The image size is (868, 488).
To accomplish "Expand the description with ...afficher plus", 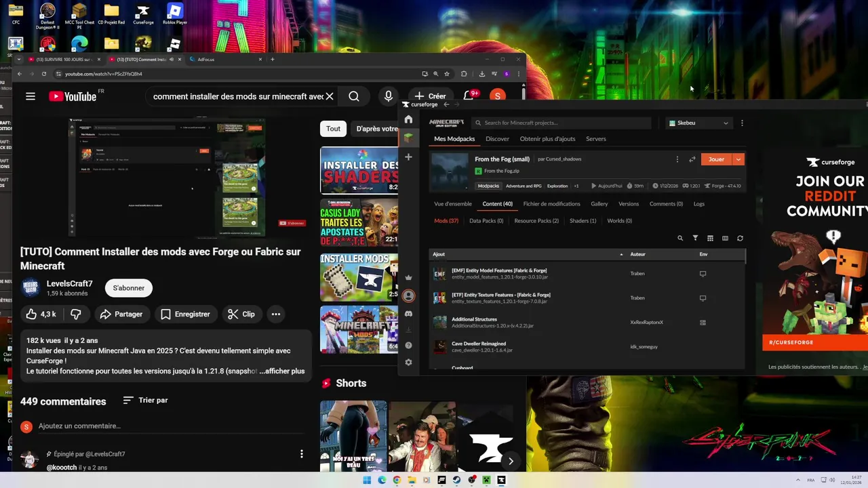I will [x=282, y=371].
